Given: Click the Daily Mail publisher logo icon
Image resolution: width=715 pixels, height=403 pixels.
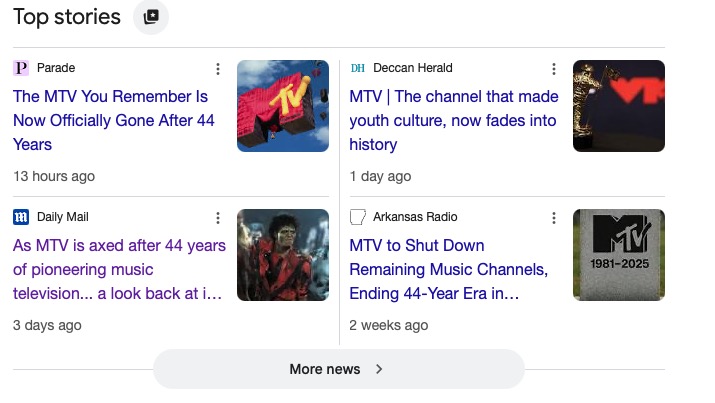Looking at the screenshot, I should tap(21, 217).
